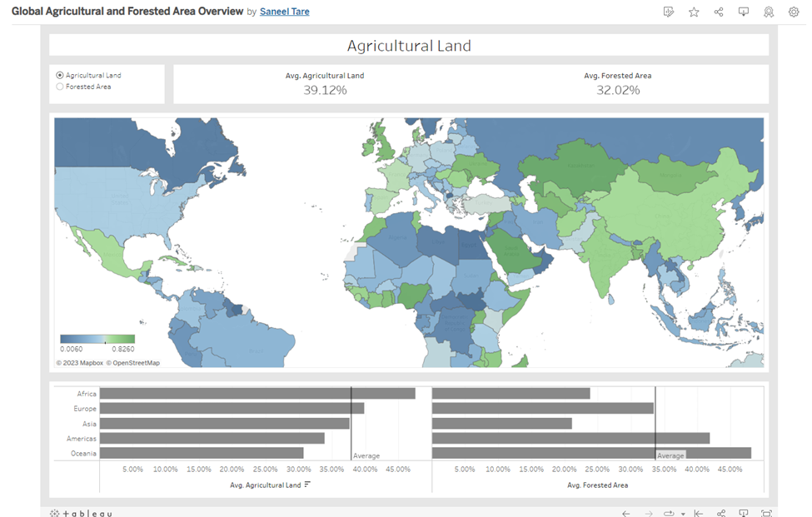Click the award ribbon icon in the header
Viewport: 812px width, 517px height.
(x=768, y=12)
